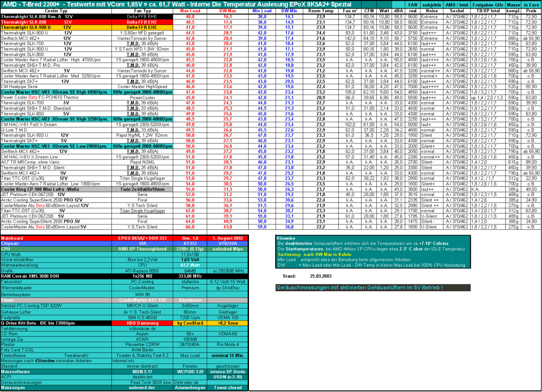Select the '>0,2 Sone' cell
This screenshot has height=392, width=542.
click(x=227, y=323)
